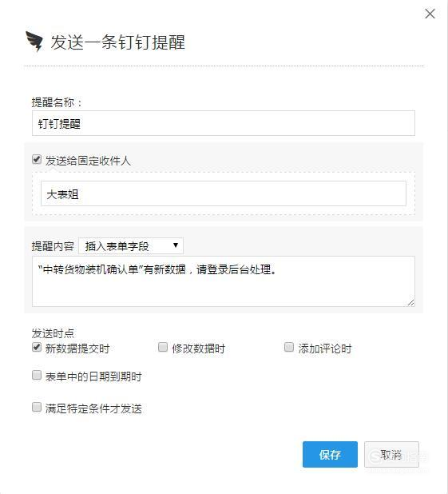Click the recipient field containing 大表姐
The width and height of the screenshot is (448, 494).
click(224, 193)
